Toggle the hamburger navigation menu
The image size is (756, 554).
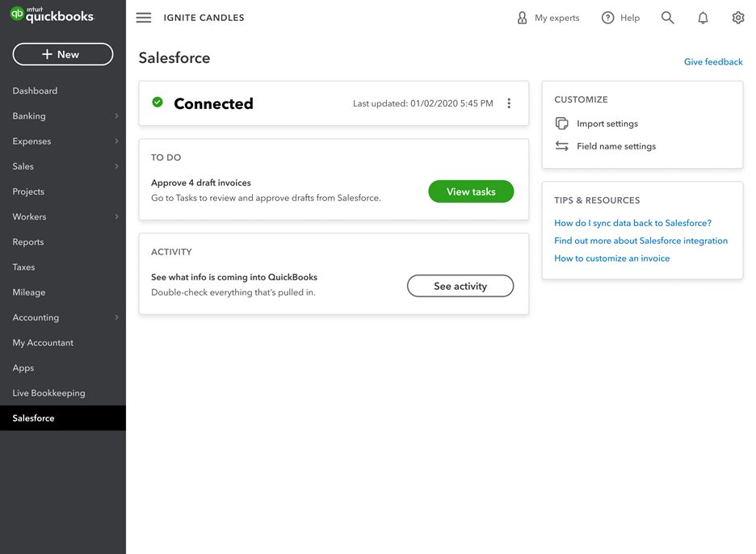[x=144, y=18]
